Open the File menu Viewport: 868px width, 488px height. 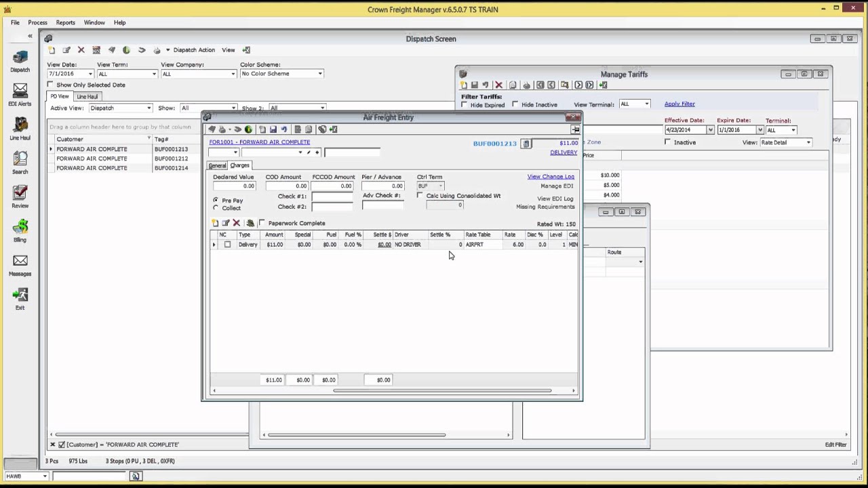15,22
